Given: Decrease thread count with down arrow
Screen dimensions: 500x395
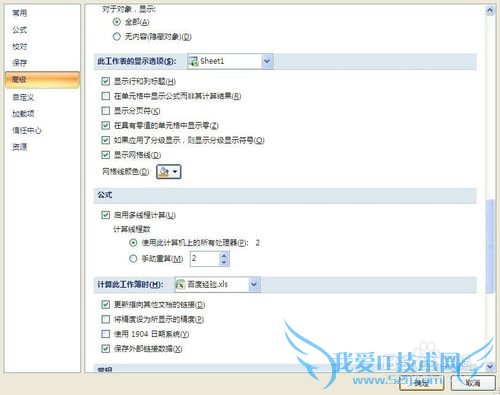Looking at the screenshot, I should coord(224,262).
